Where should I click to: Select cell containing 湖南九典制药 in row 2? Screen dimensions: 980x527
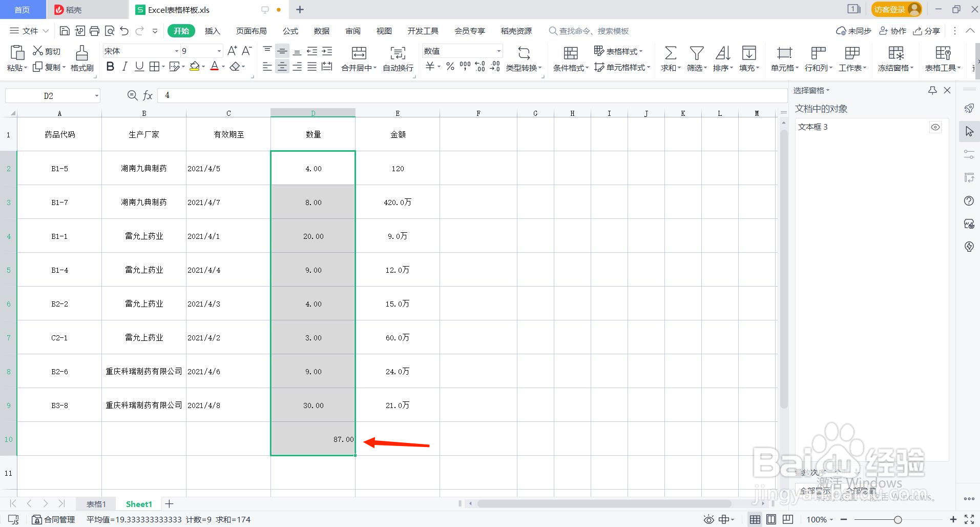tap(144, 168)
